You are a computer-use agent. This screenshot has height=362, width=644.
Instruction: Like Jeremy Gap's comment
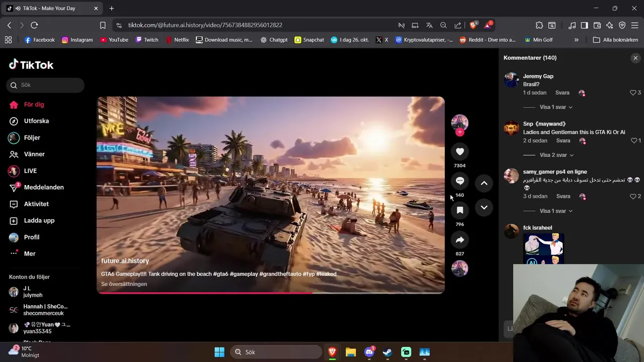pyautogui.click(x=633, y=93)
